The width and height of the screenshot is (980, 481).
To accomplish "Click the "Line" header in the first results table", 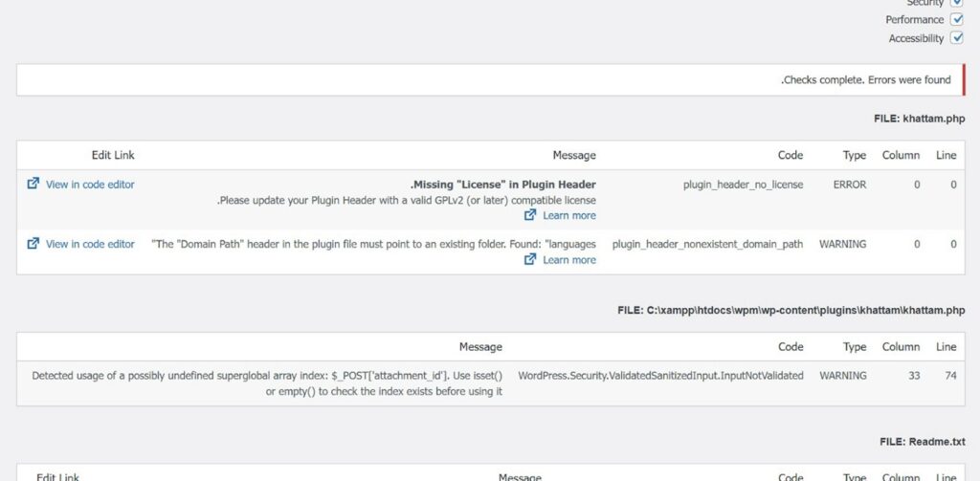I will click(946, 155).
